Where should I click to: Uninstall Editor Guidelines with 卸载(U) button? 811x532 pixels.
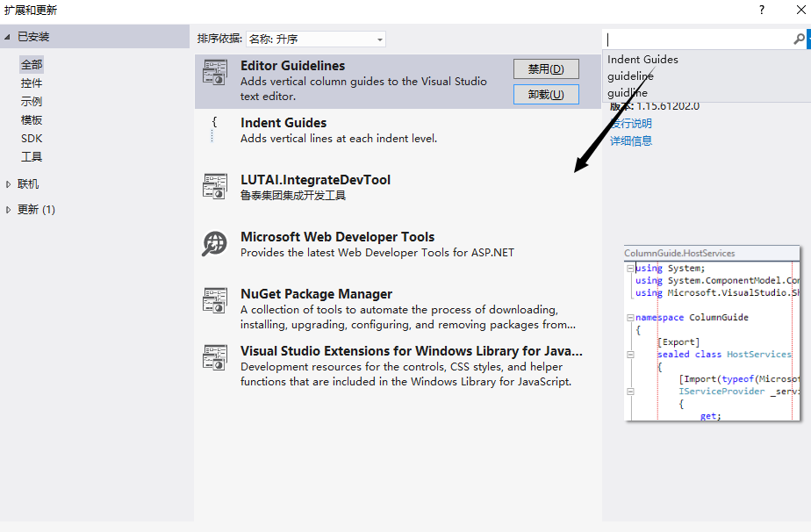[546, 95]
